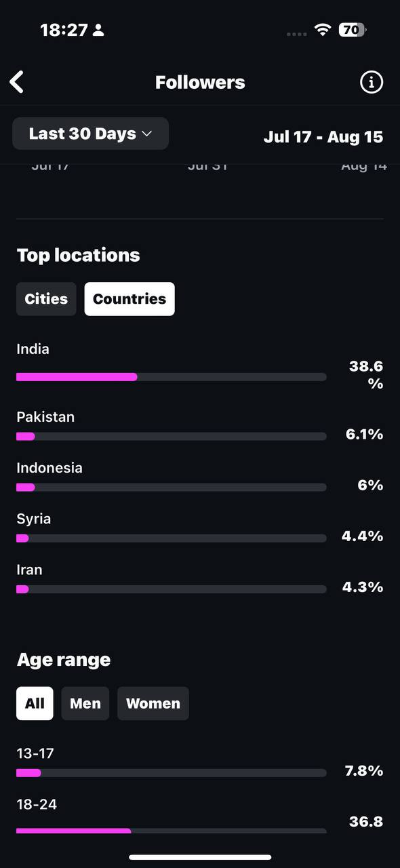
Task: Switch to the Cities tab
Action: (x=46, y=299)
